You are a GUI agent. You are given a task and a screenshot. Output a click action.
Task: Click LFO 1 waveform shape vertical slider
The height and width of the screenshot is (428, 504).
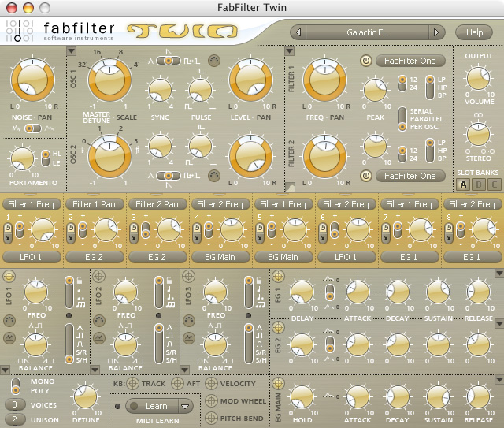69,344
